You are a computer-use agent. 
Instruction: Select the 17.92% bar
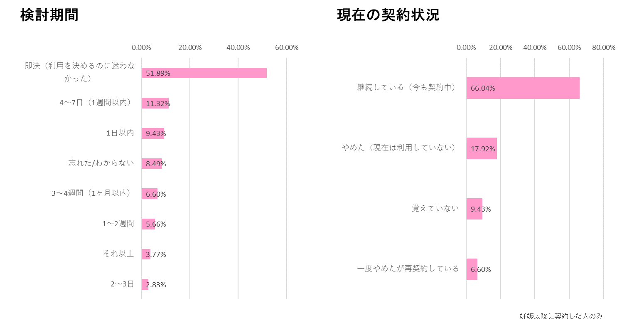[481, 148]
